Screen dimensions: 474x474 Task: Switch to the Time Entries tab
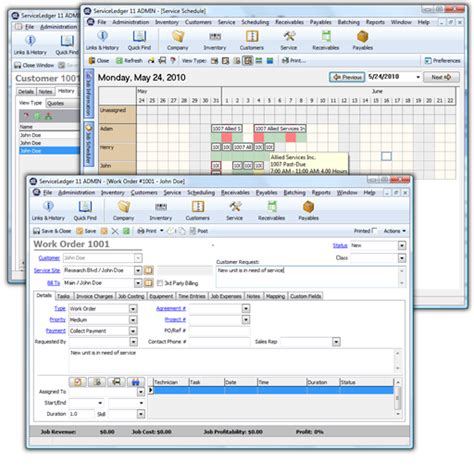pos(192,296)
